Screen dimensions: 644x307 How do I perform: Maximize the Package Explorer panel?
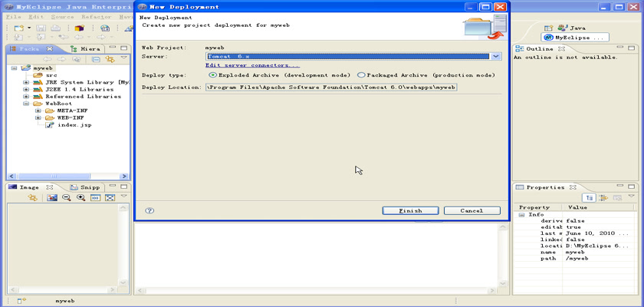[x=123, y=48]
